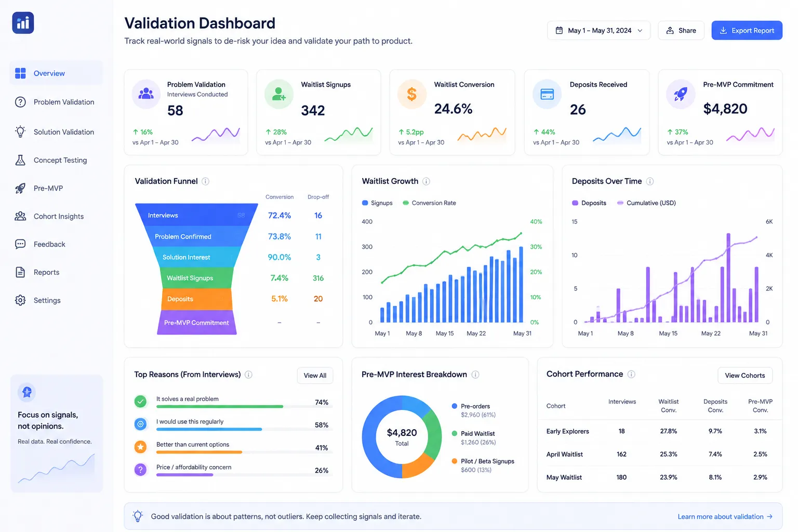Click the Pre-MVP Commitment rocket icon
798x532 pixels.
[681, 94]
